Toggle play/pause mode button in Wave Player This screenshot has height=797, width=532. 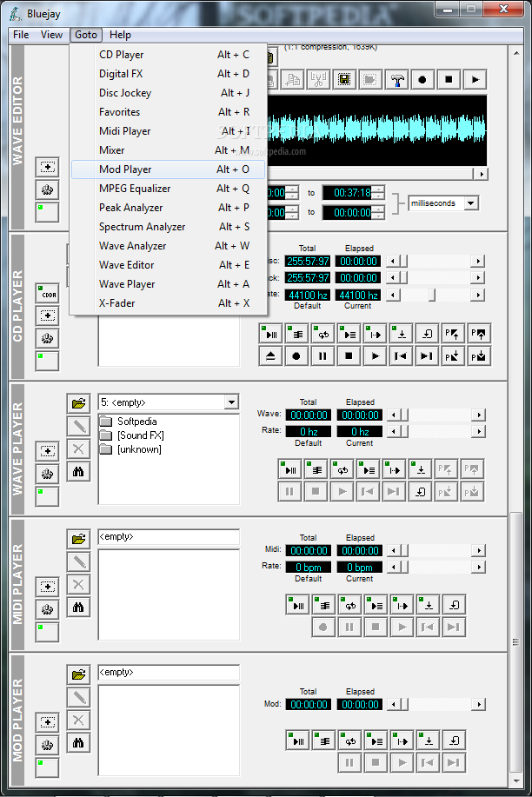tap(289, 469)
